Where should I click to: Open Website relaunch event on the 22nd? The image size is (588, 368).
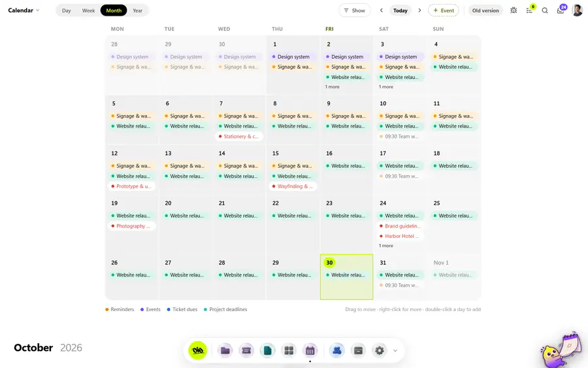pos(293,216)
